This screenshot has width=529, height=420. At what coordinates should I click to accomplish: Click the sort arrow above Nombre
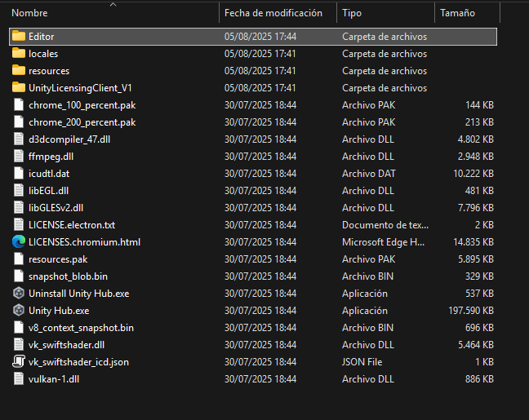[113, 4]
